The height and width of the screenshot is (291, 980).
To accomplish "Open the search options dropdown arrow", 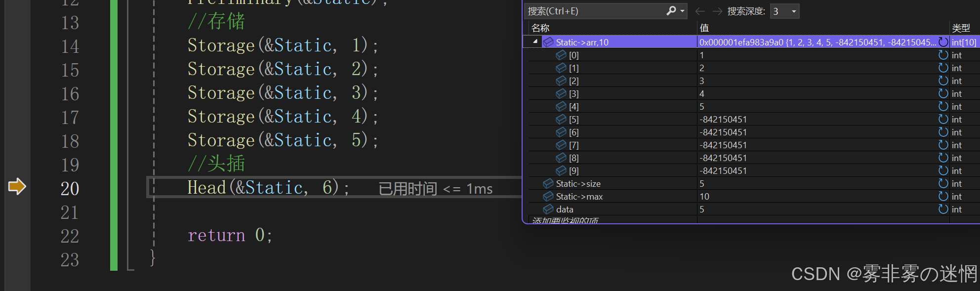I will (682, 11).
